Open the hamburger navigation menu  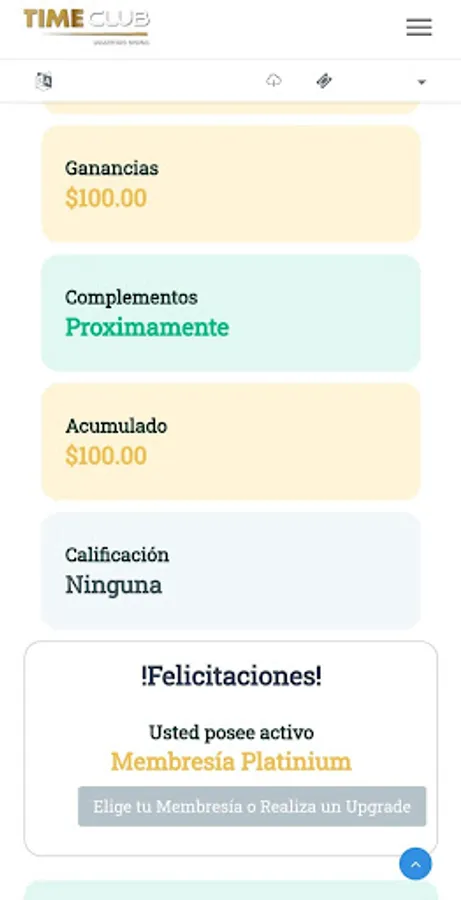click(x=419, y=27)
